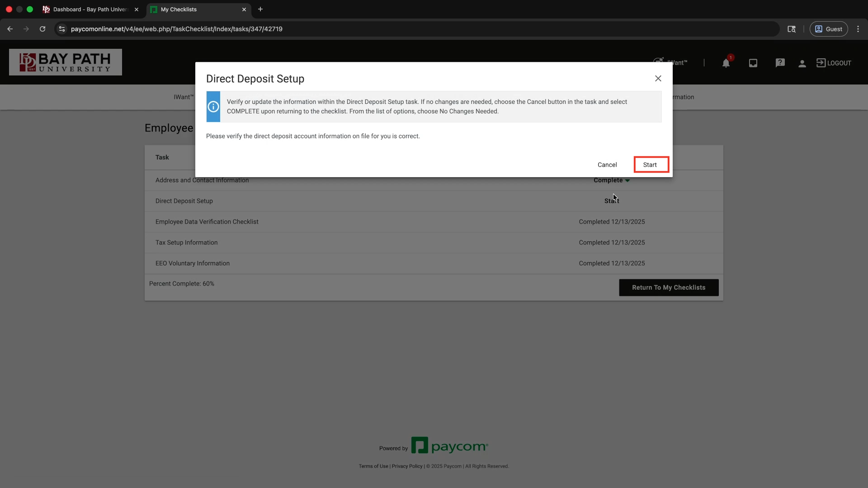The image size is (868, 488).
Task: Click the notifications bell icon
Action: click(x=726, y=63)
